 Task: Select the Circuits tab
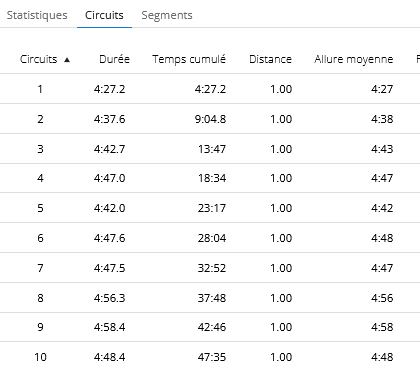click(x=104, y=15)
